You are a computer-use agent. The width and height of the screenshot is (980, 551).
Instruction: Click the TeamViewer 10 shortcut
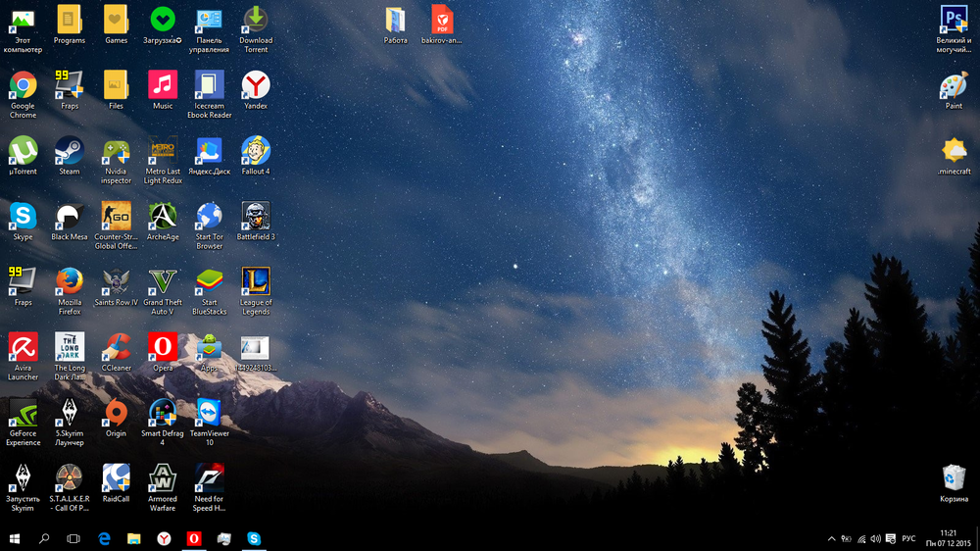[209, 413]
